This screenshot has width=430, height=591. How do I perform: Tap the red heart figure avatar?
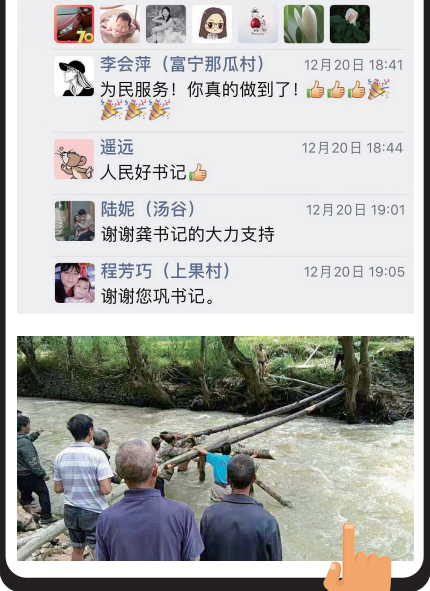[258, 24]
